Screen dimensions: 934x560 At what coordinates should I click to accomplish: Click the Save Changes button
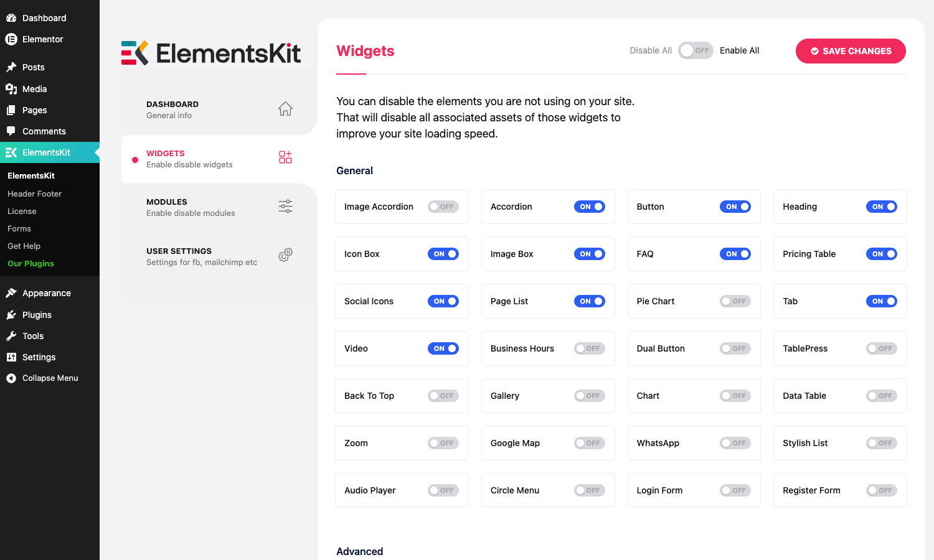click(x=851, y=51)
